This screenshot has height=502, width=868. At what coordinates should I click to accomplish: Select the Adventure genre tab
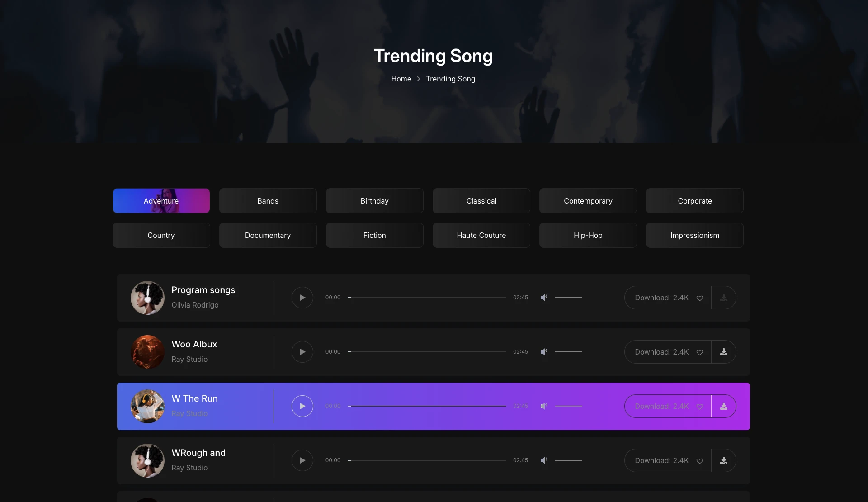coord(161,201)
